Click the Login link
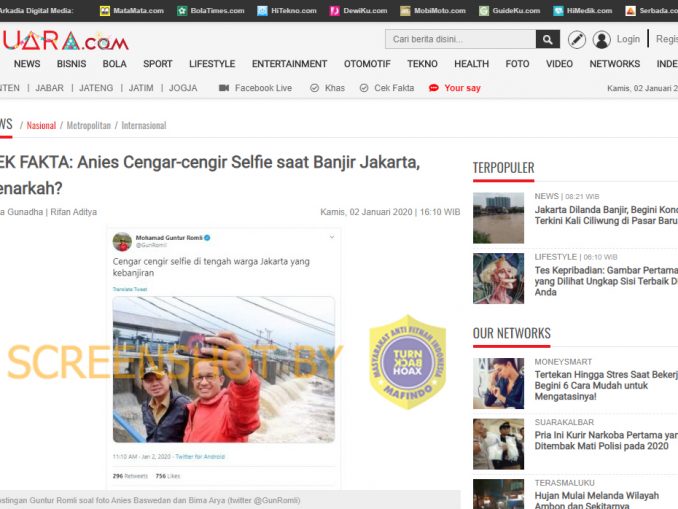The width and height of the screenshot is (678, 509). pyautogui.click(x=628, y=39)
